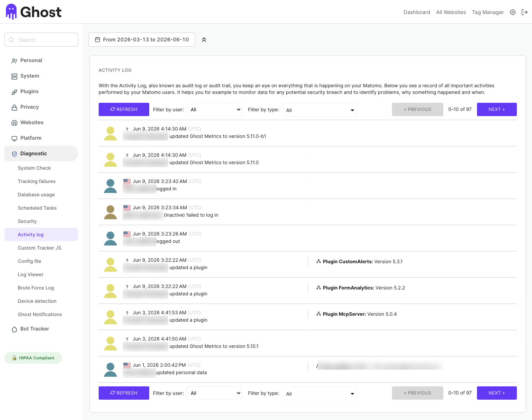
Task: Click the Websites globe icon
Action: [x=14, y=123]
